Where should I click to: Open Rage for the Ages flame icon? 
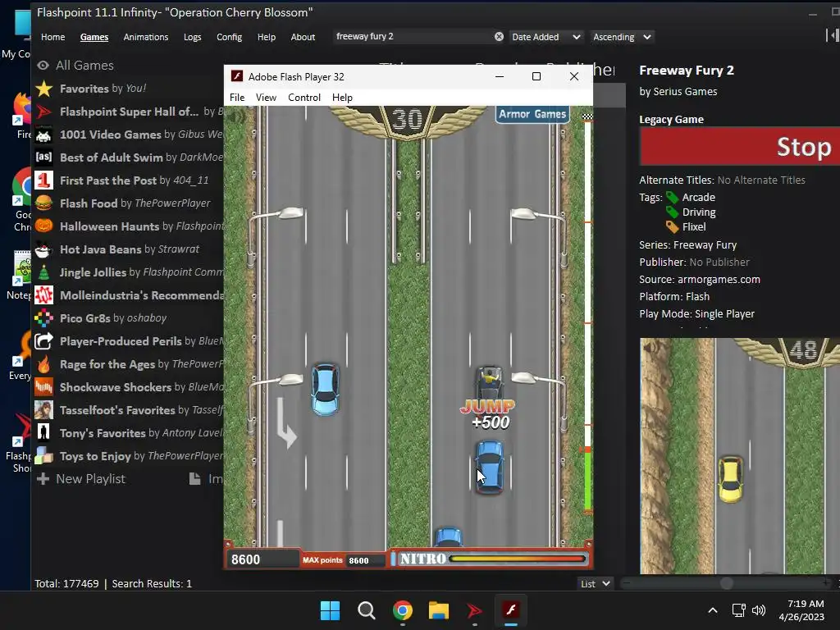[44, 364]
